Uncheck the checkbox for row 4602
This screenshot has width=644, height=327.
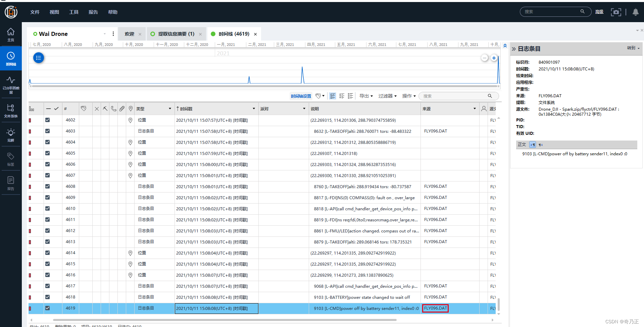(x=47, y=120)
